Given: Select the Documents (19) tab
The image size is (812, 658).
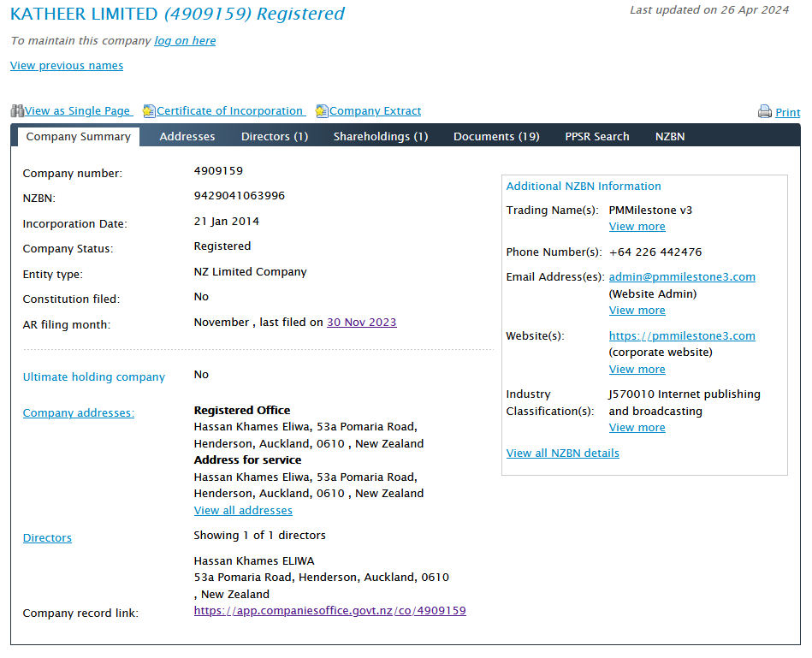Looking at the screenshot, I should [x=495, y=136].
